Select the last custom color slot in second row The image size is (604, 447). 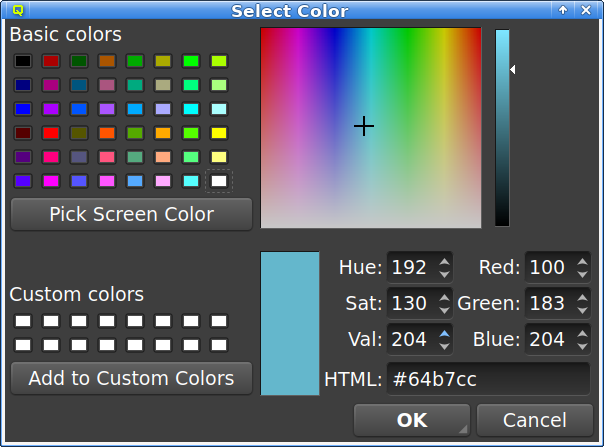click(219, 345)
